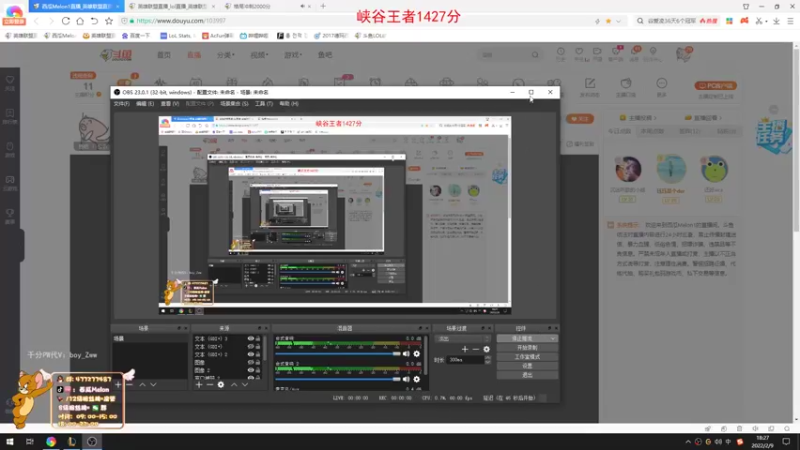Open the browser game controller icon
Screen dimensions: 800x450
(x=744, y=21)
